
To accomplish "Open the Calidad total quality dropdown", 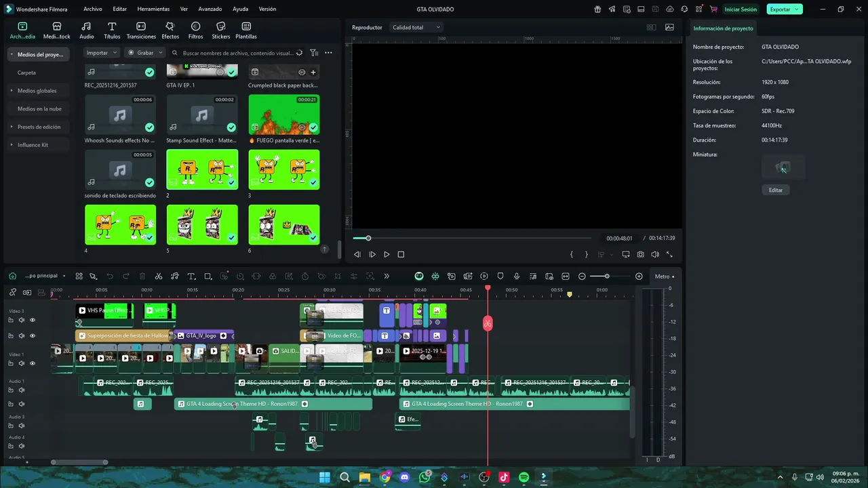I will (416, 27).
